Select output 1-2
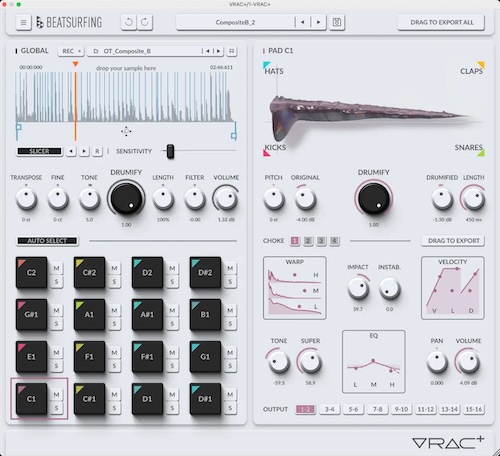Viewport: 500px width, 456px height. (305, 409)
